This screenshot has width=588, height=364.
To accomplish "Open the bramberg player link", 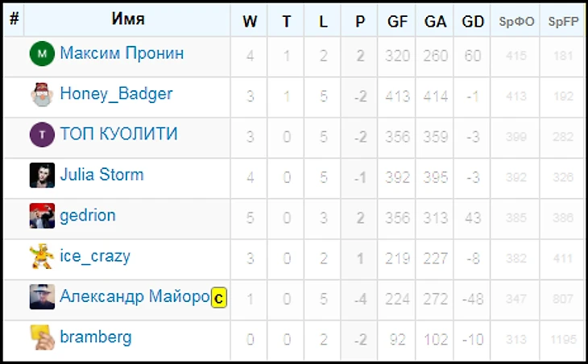I will pyautogui.click(x=96, y=337).
